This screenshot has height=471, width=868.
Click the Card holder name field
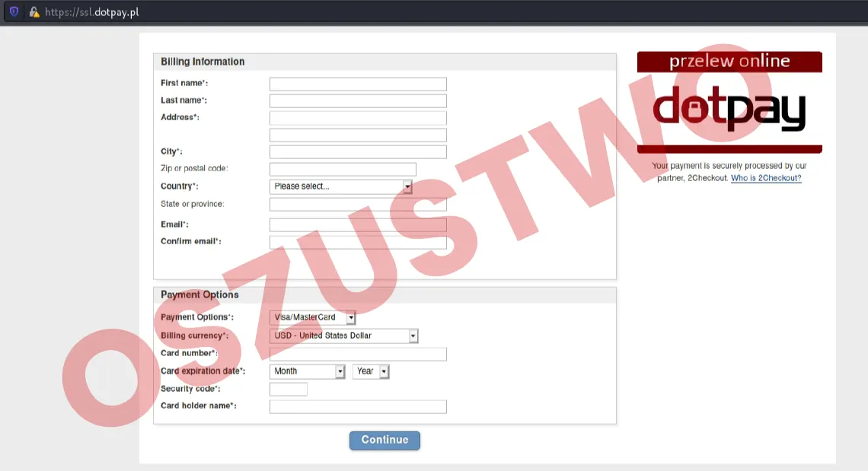pyautogui.click(x=358, y=407)
